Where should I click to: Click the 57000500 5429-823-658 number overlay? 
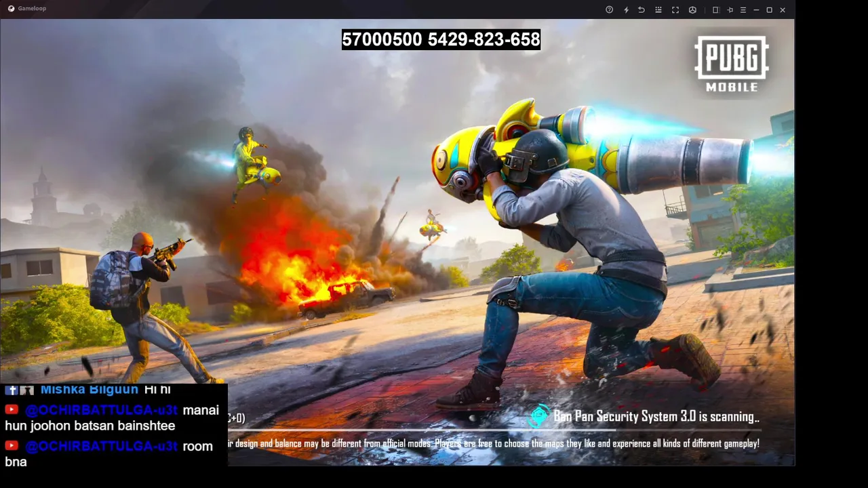441,39
